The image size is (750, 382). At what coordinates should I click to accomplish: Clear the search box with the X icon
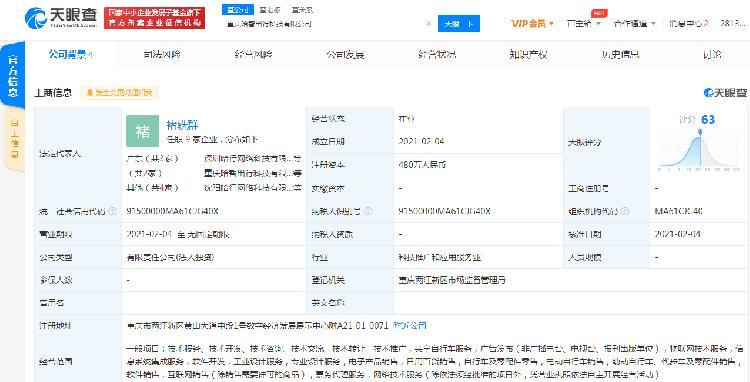click(429, 23)
